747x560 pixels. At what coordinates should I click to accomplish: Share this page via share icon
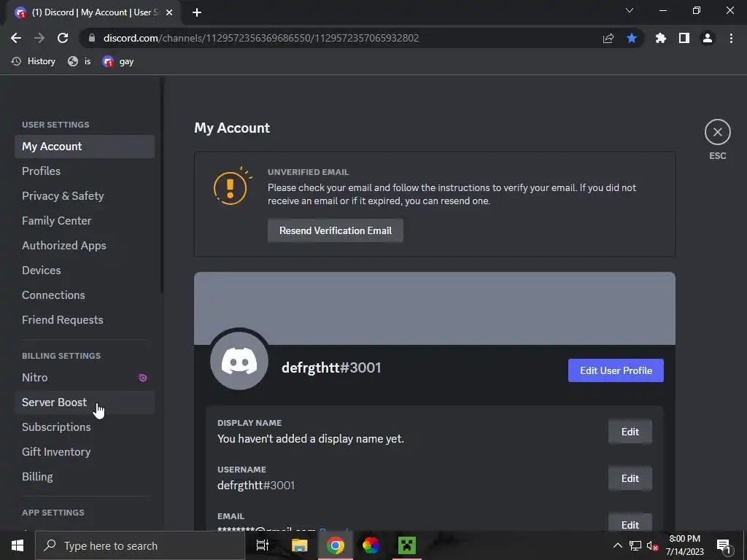608,38
